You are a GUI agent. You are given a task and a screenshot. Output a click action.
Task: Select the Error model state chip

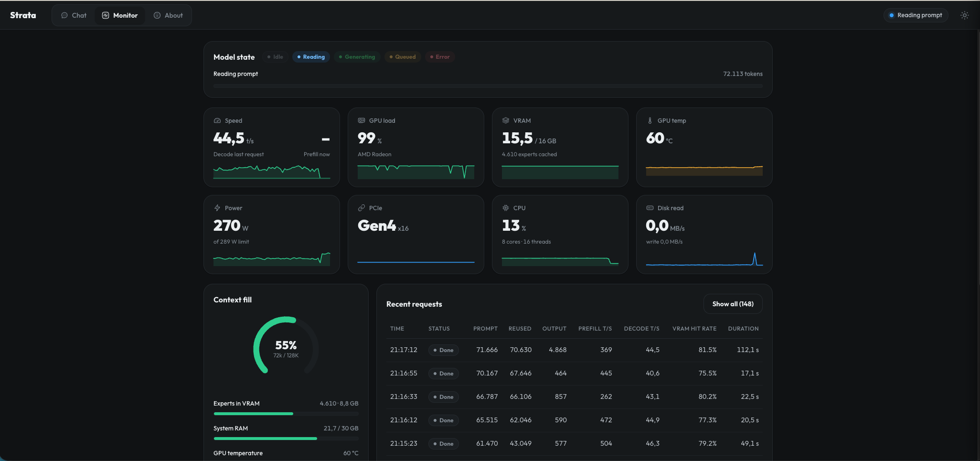tap(440, 57)
